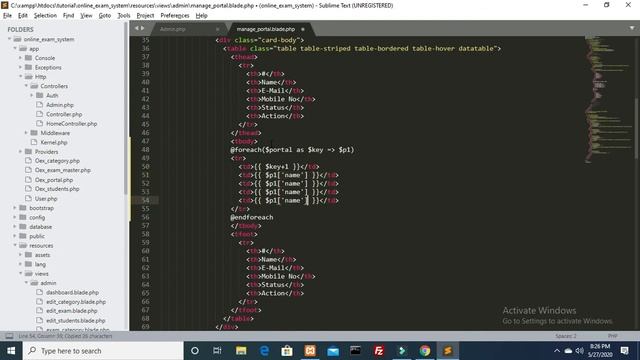Collapse the Controllers folder
The width and height of the screenshot is (640, 360).
click(x=26, y=86)
